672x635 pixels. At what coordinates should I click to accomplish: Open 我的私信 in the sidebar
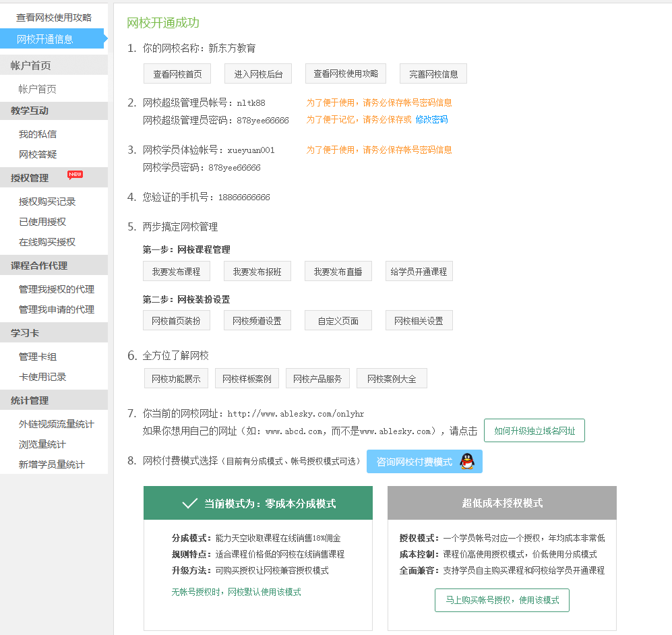[38, 134]
